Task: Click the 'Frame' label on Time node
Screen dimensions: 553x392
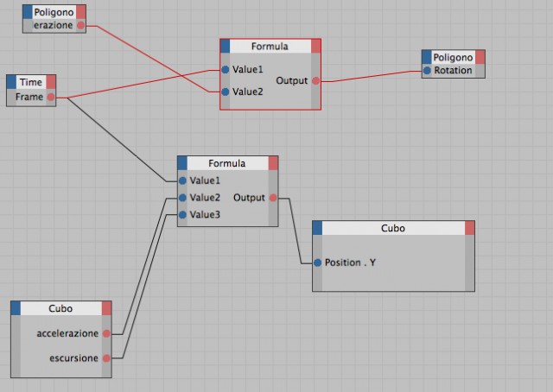Action: pyautogui.click(x=29, y=97)
